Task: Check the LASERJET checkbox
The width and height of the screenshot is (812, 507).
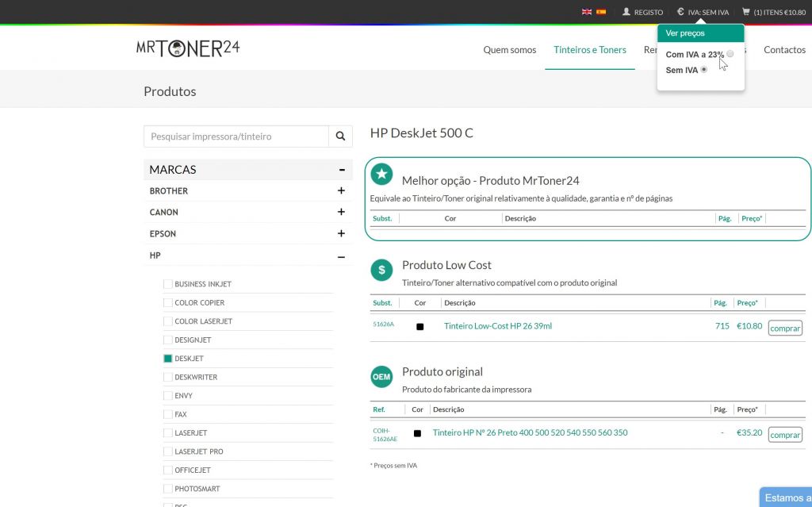Action: click(x=168, y=433)
